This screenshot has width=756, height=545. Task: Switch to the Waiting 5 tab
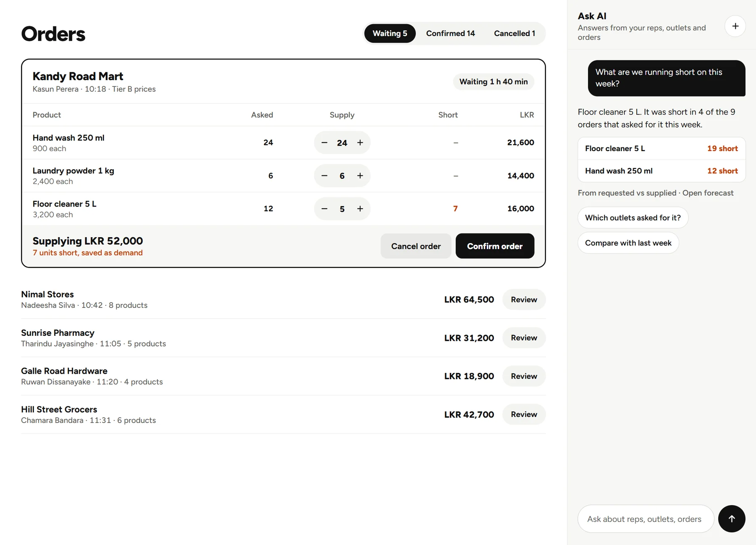click(390, 33)
